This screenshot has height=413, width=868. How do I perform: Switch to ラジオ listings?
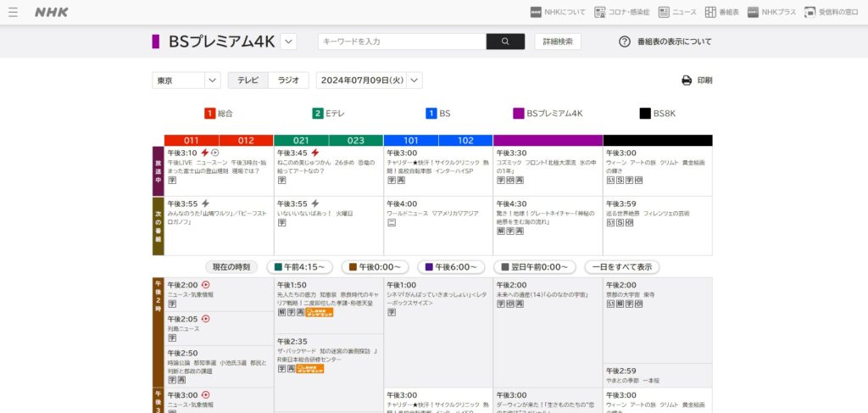(288, 81)
